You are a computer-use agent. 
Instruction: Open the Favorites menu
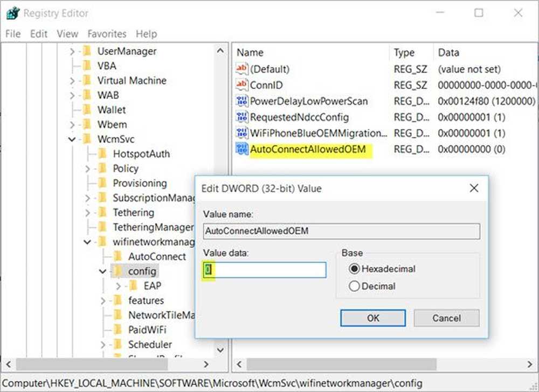pyautogui.click(x=107, y=33)
